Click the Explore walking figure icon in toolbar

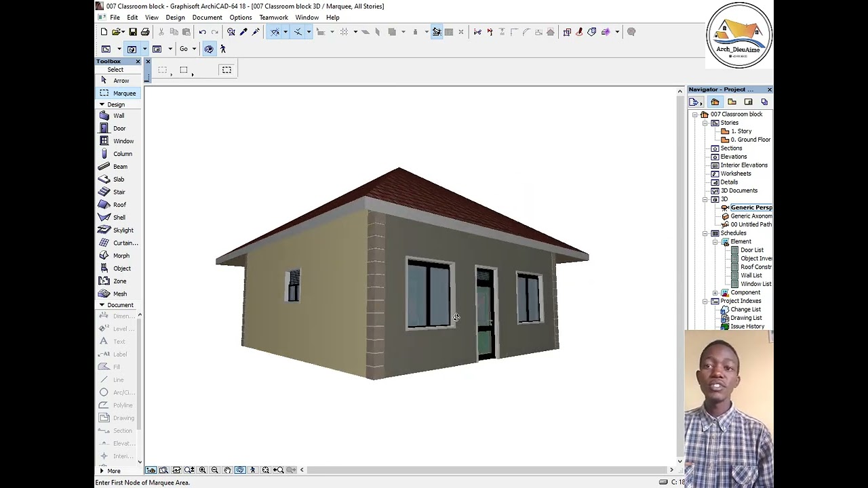click(223, 49)
